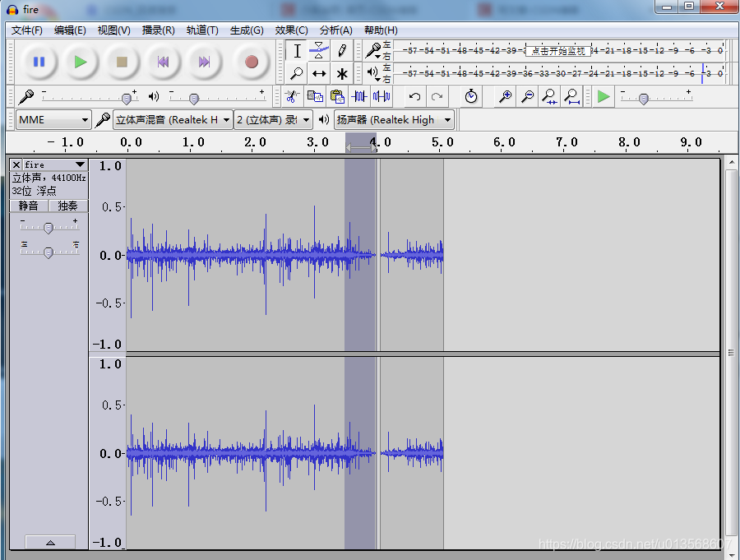The image size is (740, 560).
Task: Solo the fire track with 独奏
Action: (x=67, y=206)
